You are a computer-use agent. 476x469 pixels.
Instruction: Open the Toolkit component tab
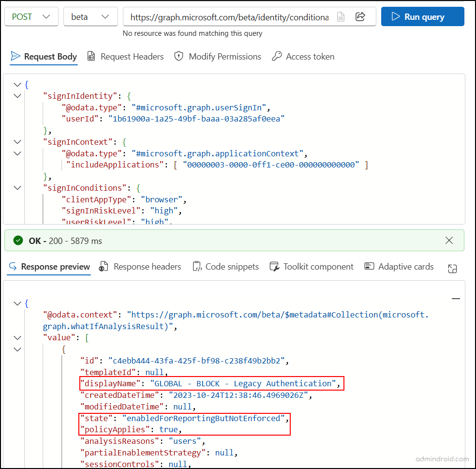click(312, 267)
